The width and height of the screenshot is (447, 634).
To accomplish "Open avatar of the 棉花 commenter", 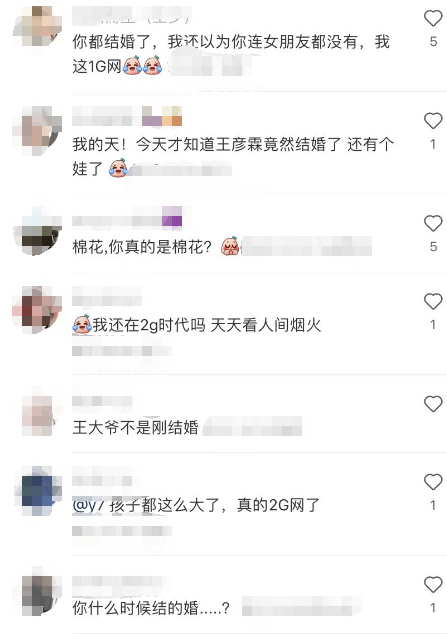I will (37, 232).
